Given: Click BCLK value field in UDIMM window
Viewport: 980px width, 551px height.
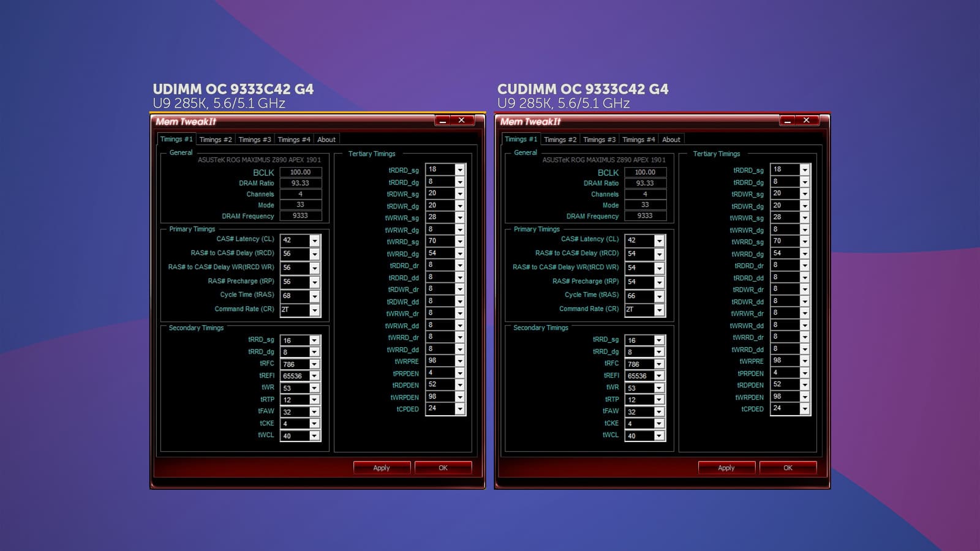Looking at the screenshot, I should 301,172.
